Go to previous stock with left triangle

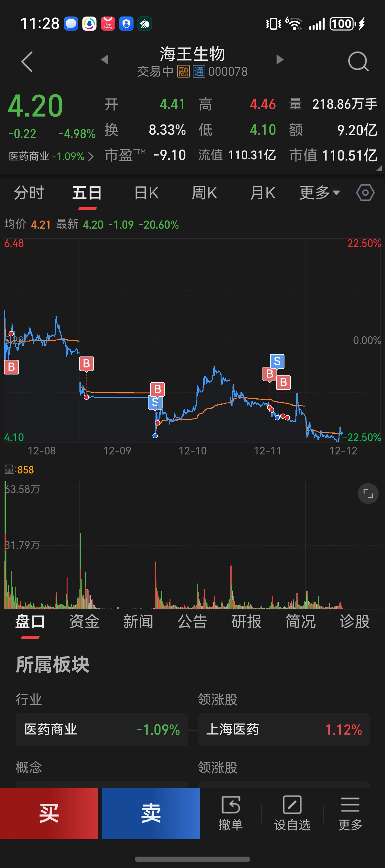click(x=105, y=60)
